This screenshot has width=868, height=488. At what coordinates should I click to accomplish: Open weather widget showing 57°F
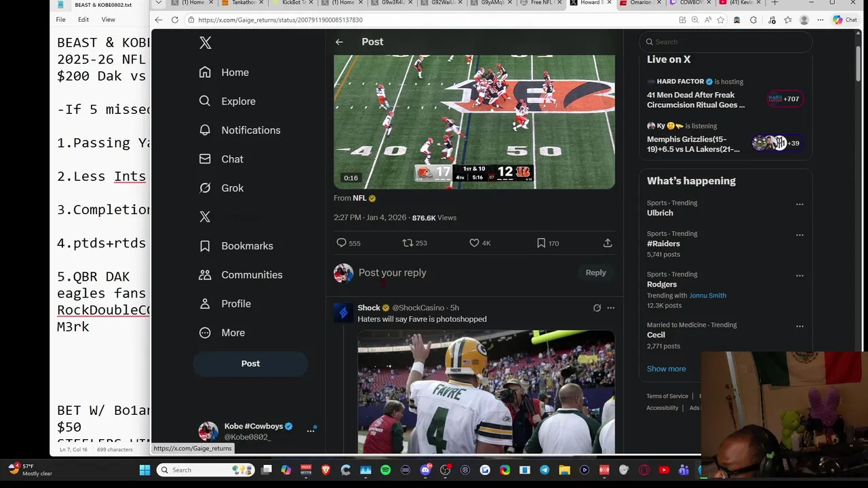31,470
